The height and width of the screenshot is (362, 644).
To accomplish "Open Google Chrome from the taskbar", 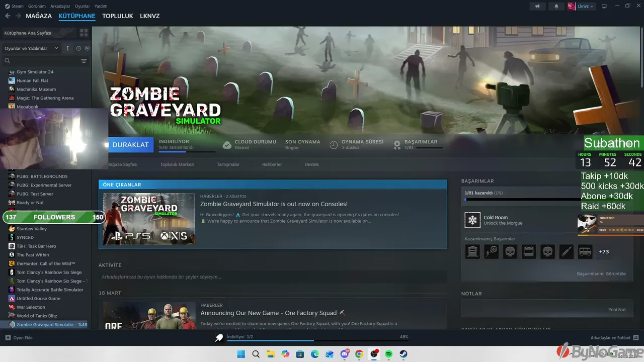I will (x=359, y=354).
